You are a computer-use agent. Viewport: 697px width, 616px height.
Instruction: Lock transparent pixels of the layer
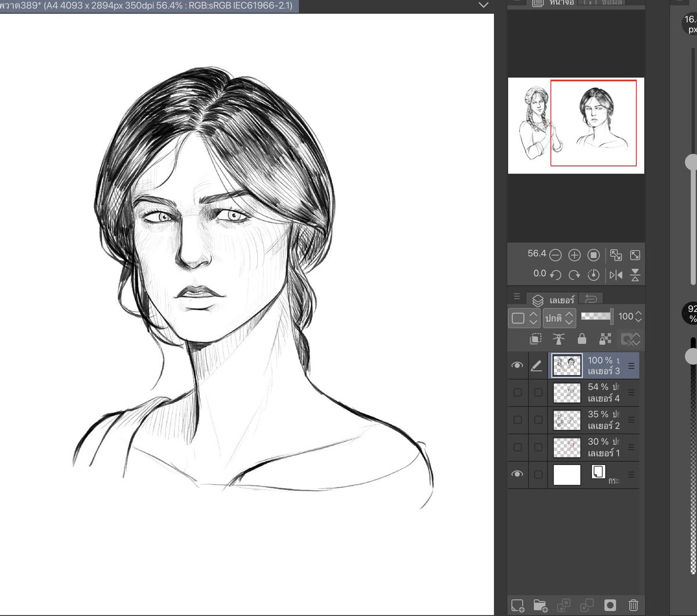coord(605,339)
